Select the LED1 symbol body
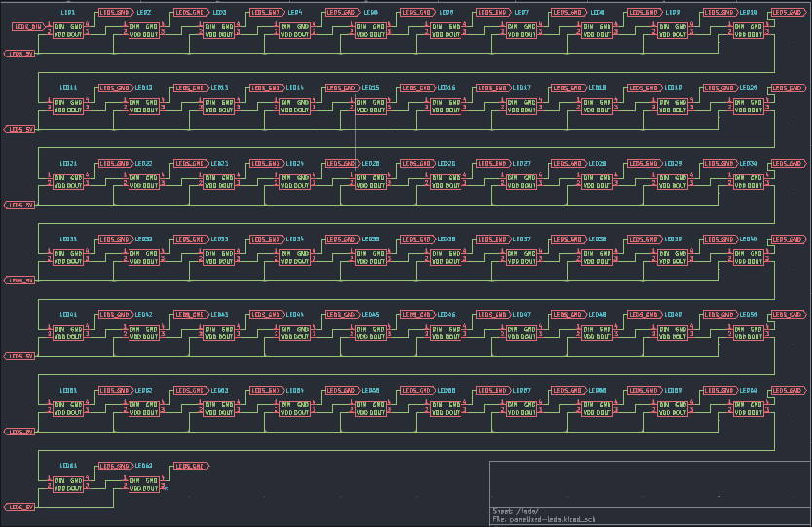Screen dimensions: 812x527 (68, 30)
